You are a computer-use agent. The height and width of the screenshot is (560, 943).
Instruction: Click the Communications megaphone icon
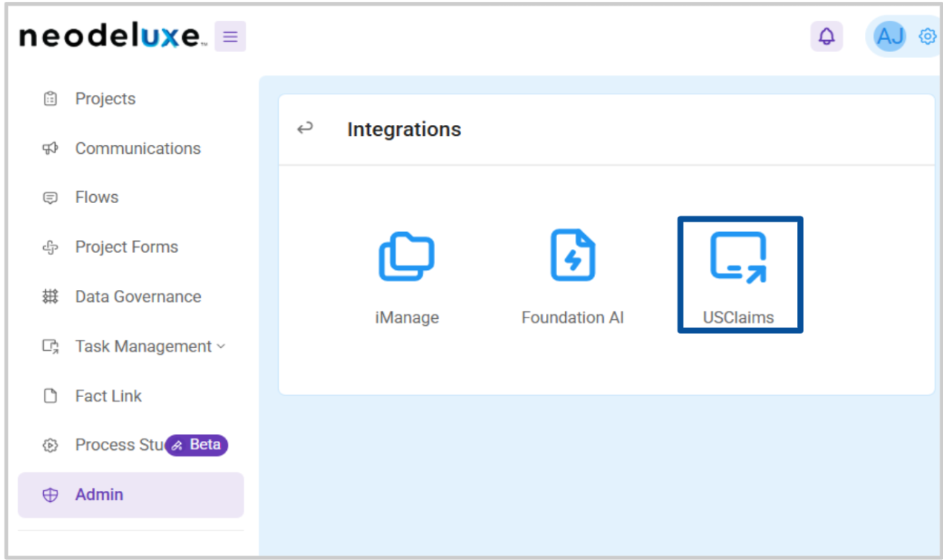click(50, 149)
